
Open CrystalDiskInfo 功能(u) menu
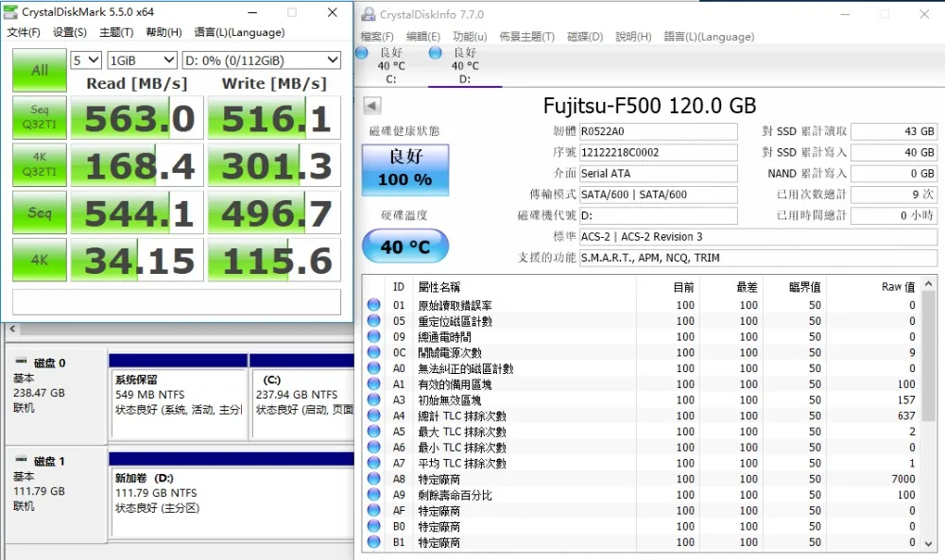click(x=470, y=37)
